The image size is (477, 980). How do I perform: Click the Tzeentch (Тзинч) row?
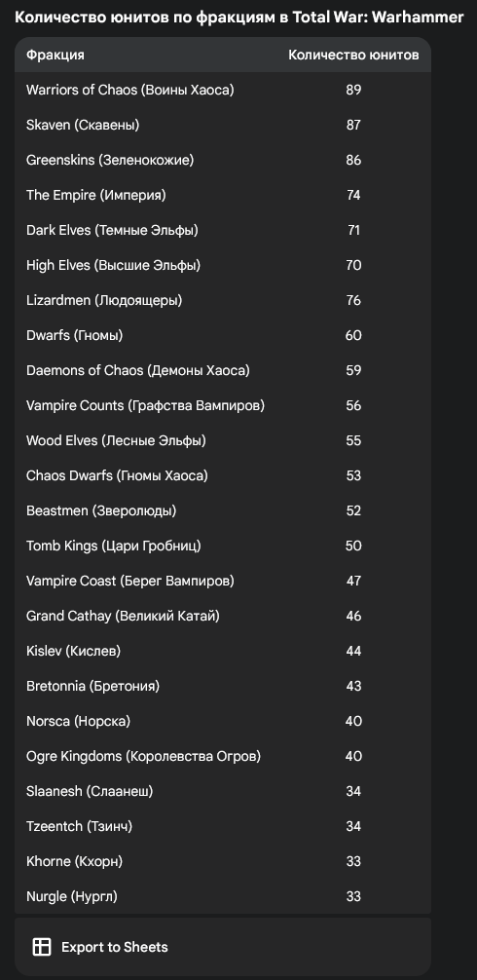223,826
